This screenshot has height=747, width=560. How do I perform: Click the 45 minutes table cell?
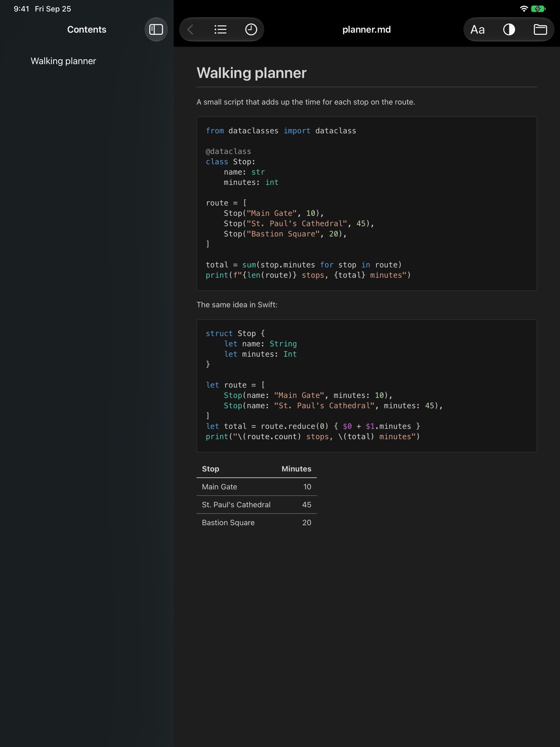[x=307, y=505]
